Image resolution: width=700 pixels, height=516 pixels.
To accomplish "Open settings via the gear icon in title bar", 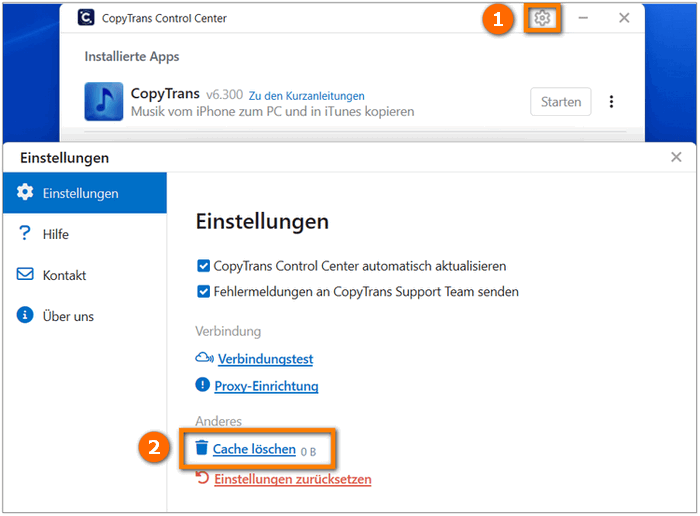I will [x=542, y=18].
